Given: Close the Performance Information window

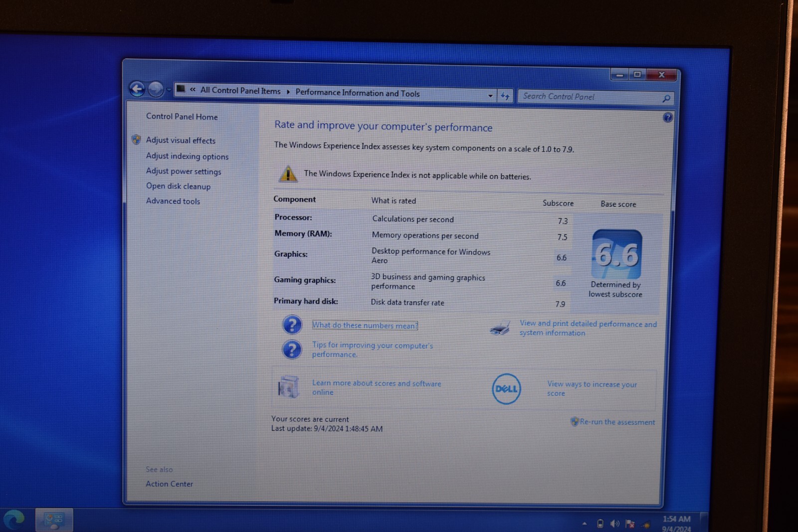Looking at the screenshot, I should click(x=661, y=75).
